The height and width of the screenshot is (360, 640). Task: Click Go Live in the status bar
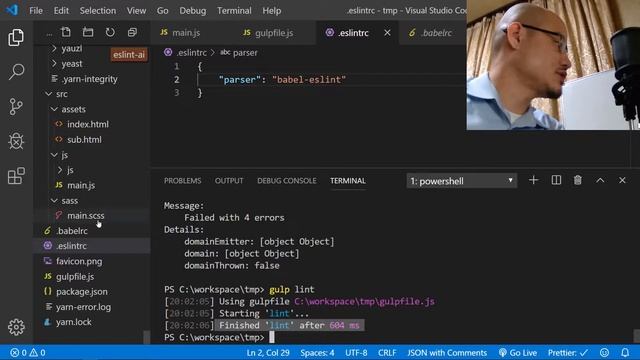pyautogui.click(x=518, y=353)
